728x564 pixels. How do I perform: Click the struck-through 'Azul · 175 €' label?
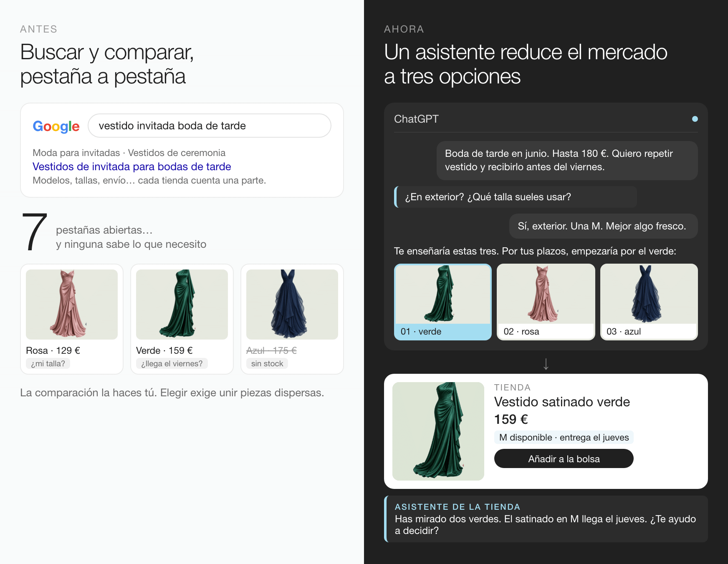pos(271,350)
